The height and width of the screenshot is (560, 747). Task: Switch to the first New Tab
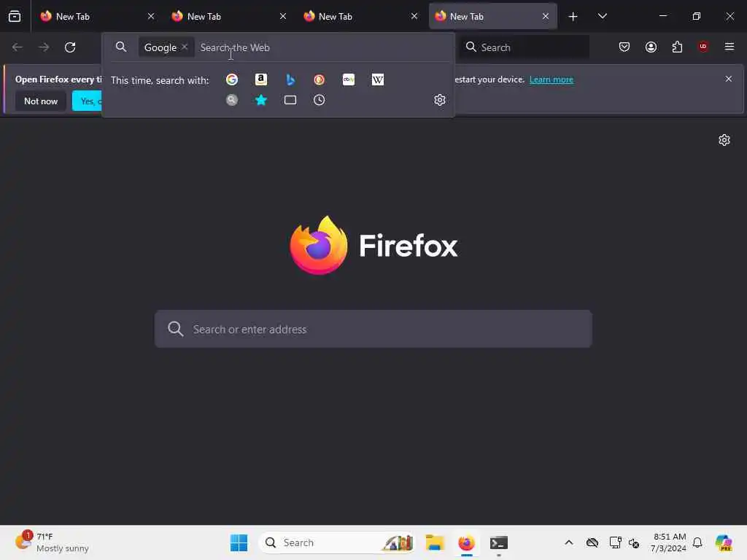(98, 16)
